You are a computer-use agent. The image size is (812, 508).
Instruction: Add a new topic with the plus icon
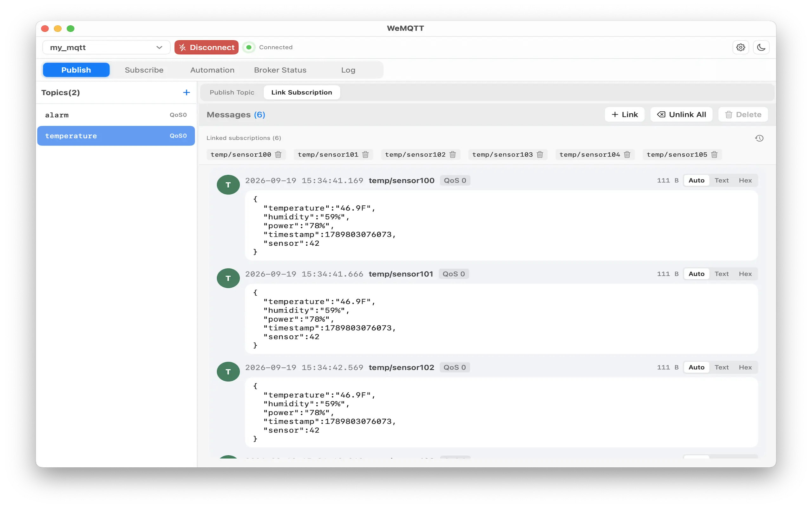pyautogui.click(x=186, y=92)
